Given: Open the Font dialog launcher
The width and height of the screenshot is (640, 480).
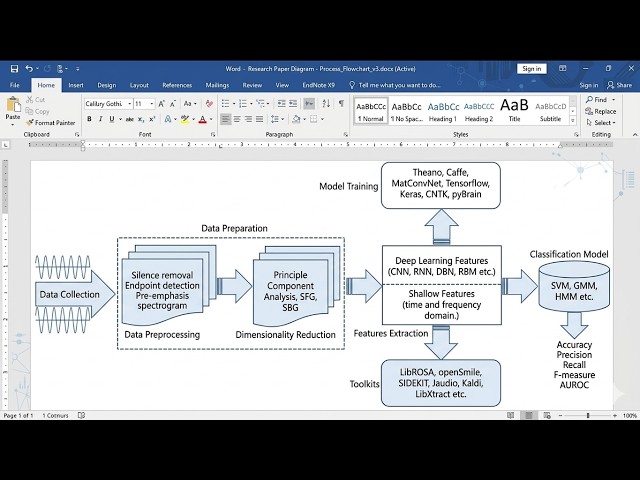Looking at the screenshot, I should (x=213, y=134).
